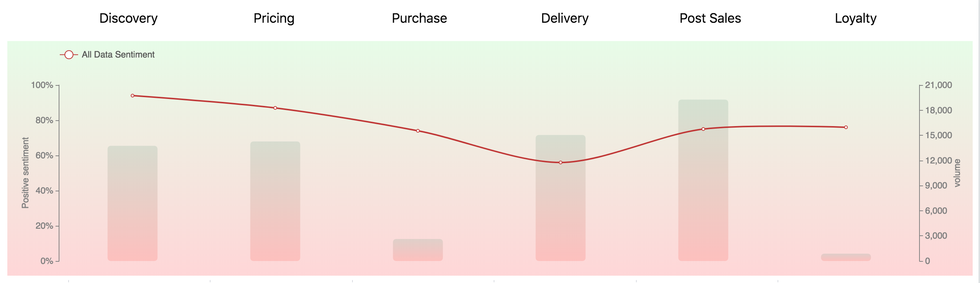The image size is (980, 283).
Task: Select the Delivery stage header
Action: pos(564,18)
